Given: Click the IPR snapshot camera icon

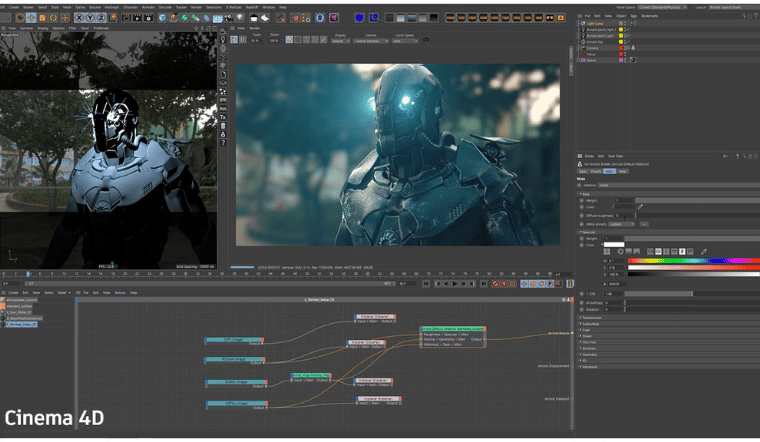Looking at the screenshot, I should click(426, 40).
